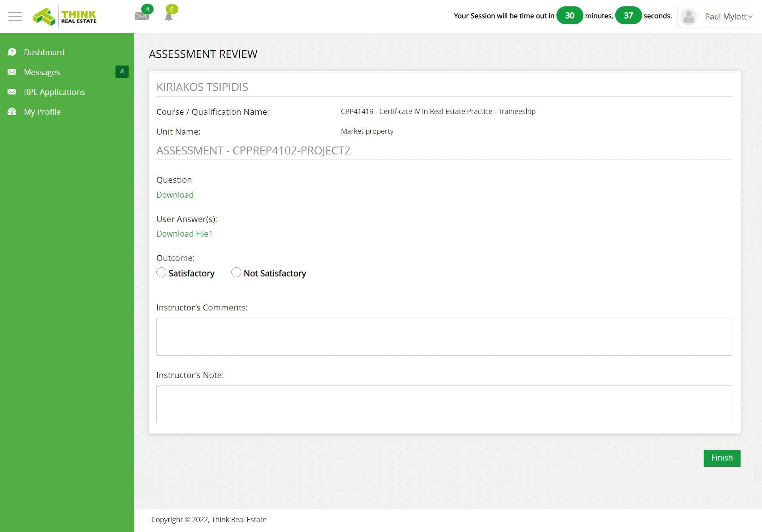Expand the Paul Mylott user dropdown
This screenshot has width=762, height=532.
[x=717, y=17]
